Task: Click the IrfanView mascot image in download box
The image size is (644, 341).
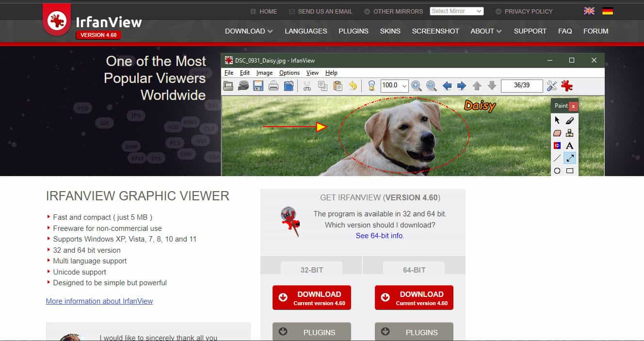Action: coord(291,221)
